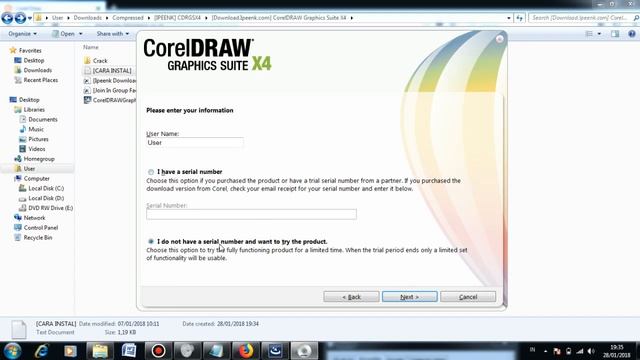Viewport: 640px width, 360px height.
Task: Open Favorites in the navigation pane
Action: pyautogui.click(x=26, y=50)
